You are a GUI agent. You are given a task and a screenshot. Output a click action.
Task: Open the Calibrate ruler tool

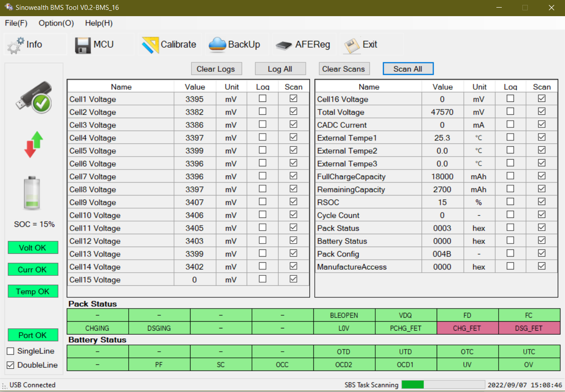[150, 45]
